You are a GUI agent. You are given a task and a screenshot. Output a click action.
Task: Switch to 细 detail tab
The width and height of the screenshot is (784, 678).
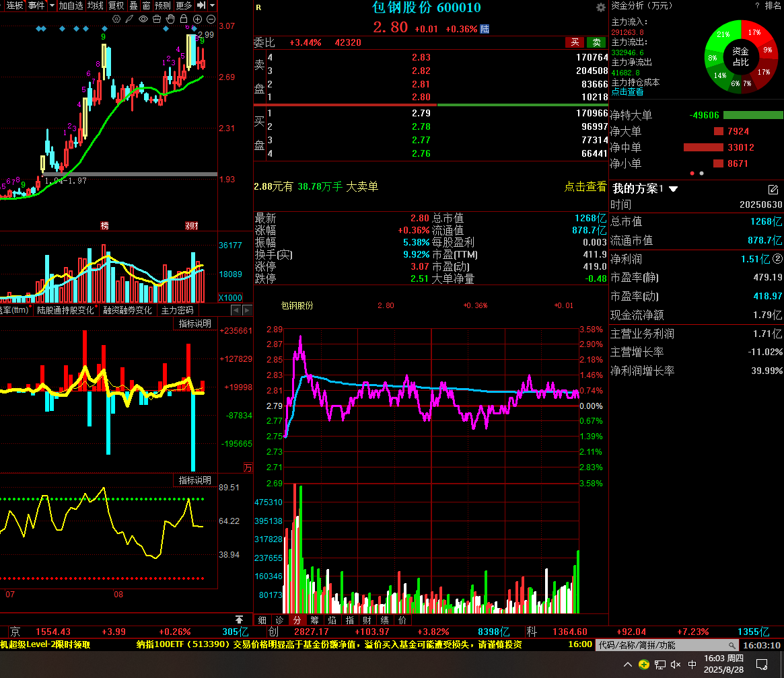[x=262, y=620]
